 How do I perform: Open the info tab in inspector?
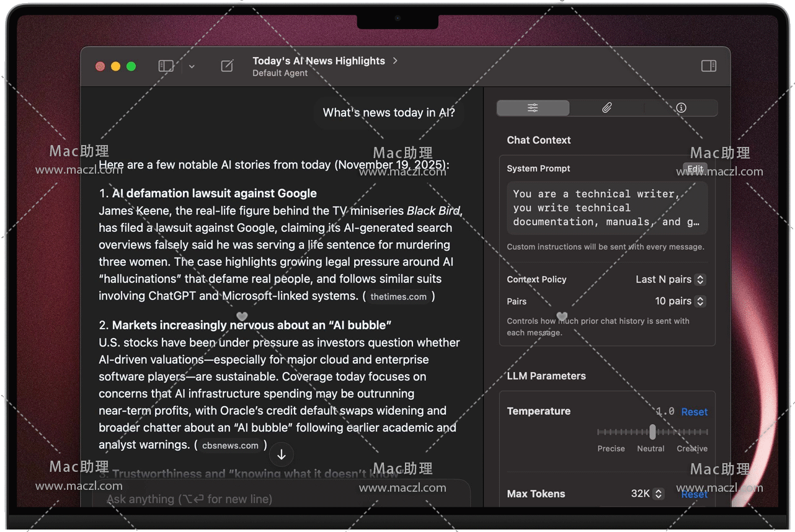(x=681, y=108)
